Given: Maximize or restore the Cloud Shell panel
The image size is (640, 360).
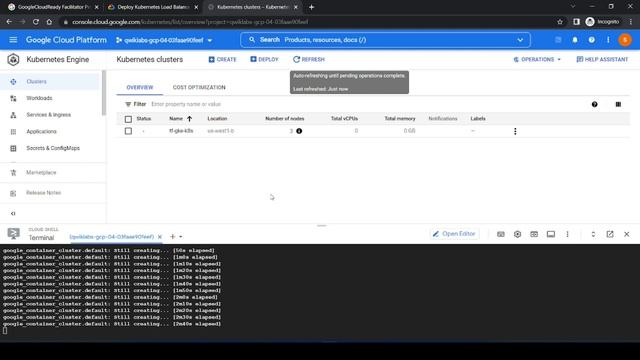Looking at the screenshot, I should tap(593, 234).
